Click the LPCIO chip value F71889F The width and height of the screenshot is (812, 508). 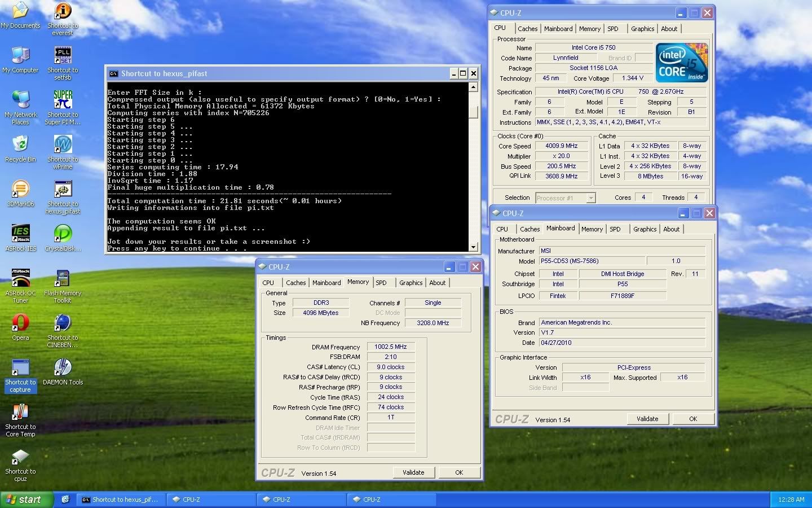pyautogui.click(x=623, y=295)
